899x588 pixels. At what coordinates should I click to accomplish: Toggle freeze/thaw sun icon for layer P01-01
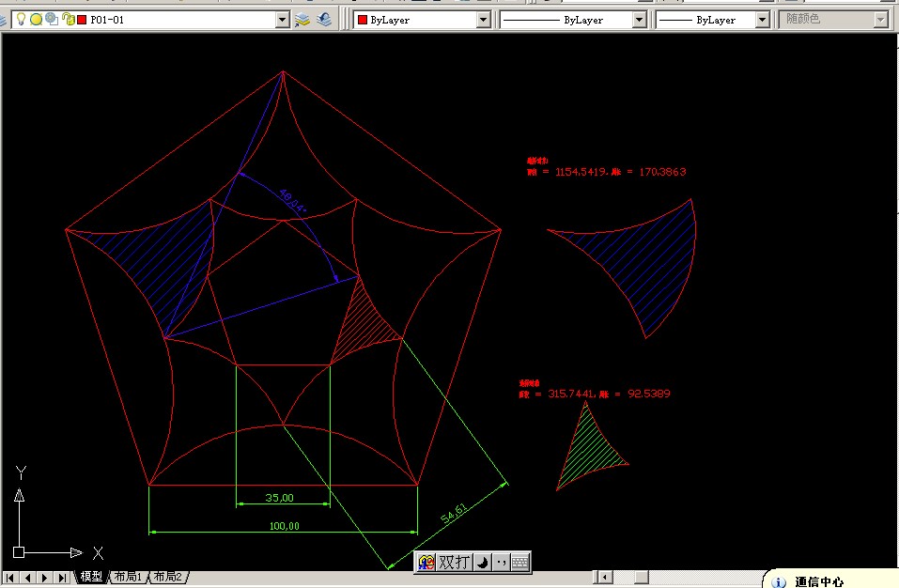[x=36, y=20]
